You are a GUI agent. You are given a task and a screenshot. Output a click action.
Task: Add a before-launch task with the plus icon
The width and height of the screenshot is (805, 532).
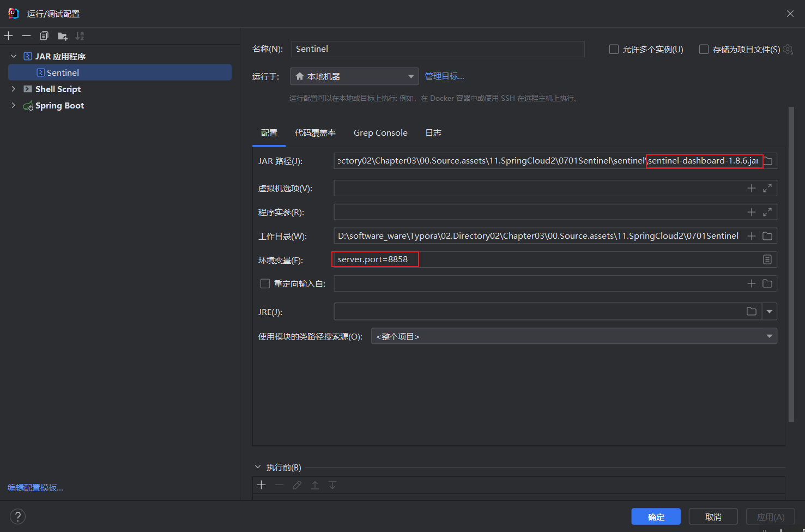262,485
